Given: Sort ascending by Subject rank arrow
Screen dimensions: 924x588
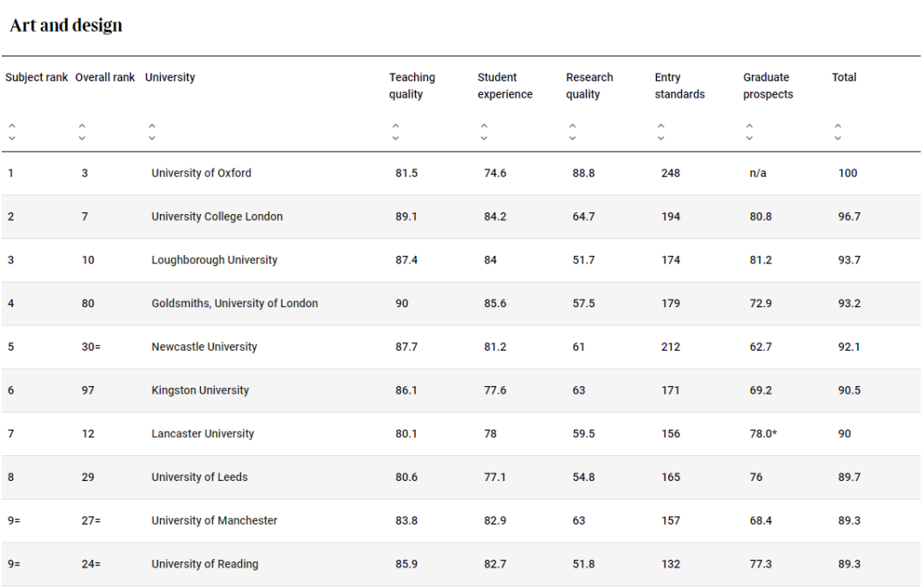Looking at the screenshot, I should pos(12,127).
